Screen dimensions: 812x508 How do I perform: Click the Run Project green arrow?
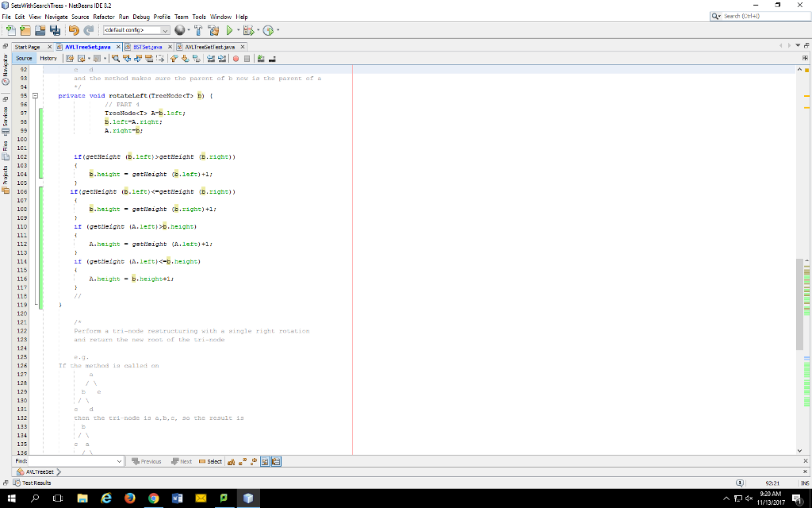pos(230,31)
